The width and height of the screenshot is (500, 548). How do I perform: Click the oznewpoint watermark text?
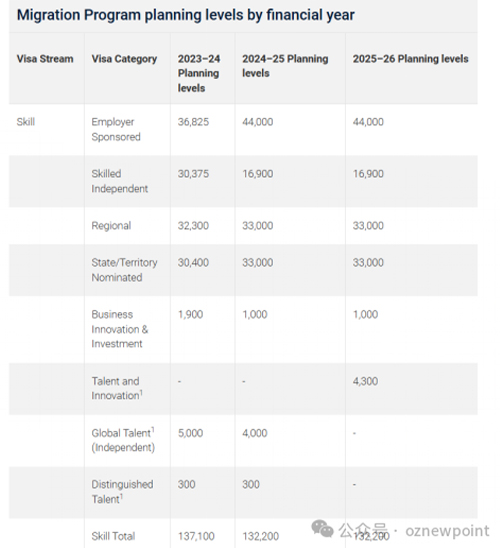pos(447,531)
